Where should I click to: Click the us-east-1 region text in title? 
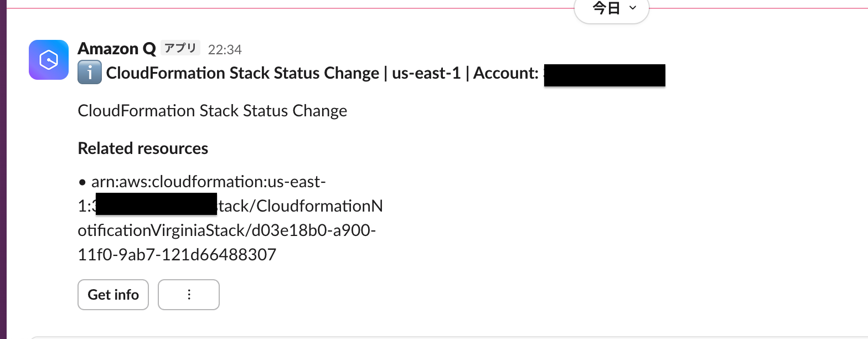point(426,73)
